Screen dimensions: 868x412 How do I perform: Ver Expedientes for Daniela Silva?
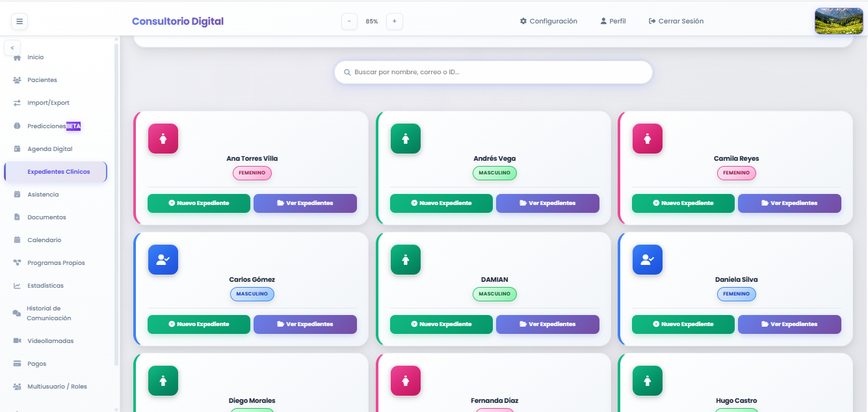(x=789, y=324)
